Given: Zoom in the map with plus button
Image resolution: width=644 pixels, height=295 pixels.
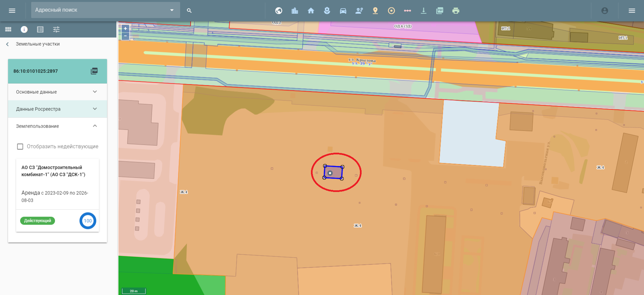Looking at the screenshot, I should pyautogui.click(x=125, y=29).
